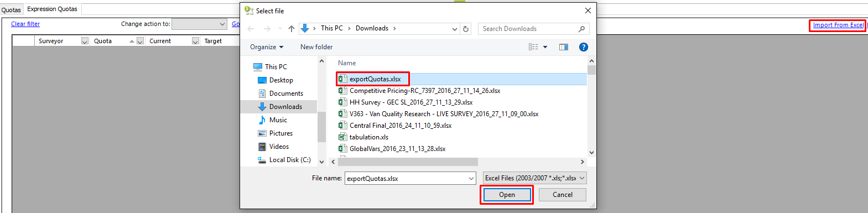The width and height of the screenshot is (868, 213).
Task: Select HH Survey - GEC SL xlsx file
Action: (x=411, y=102)
